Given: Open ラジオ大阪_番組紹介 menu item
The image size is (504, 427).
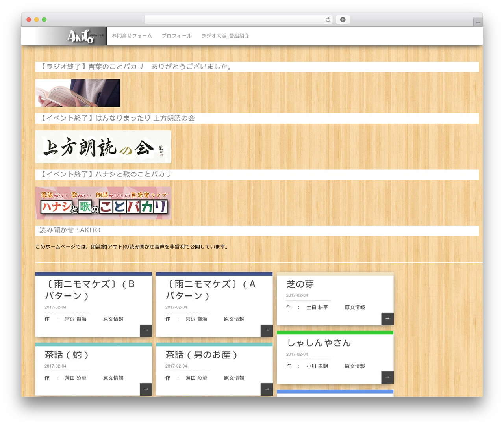Looking at the screenshot, I should coord(225,36).
